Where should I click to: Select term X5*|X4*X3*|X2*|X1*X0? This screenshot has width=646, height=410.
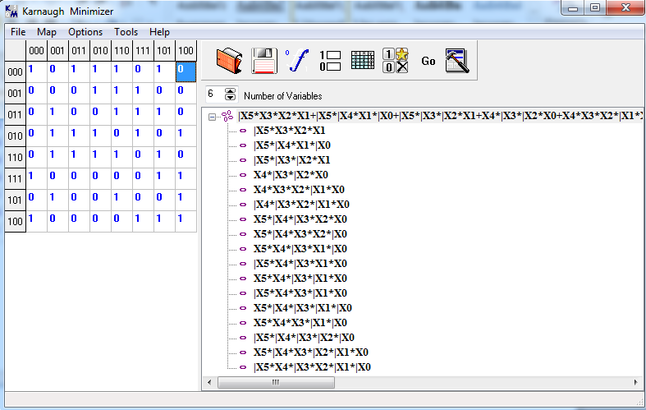point(311,353)
